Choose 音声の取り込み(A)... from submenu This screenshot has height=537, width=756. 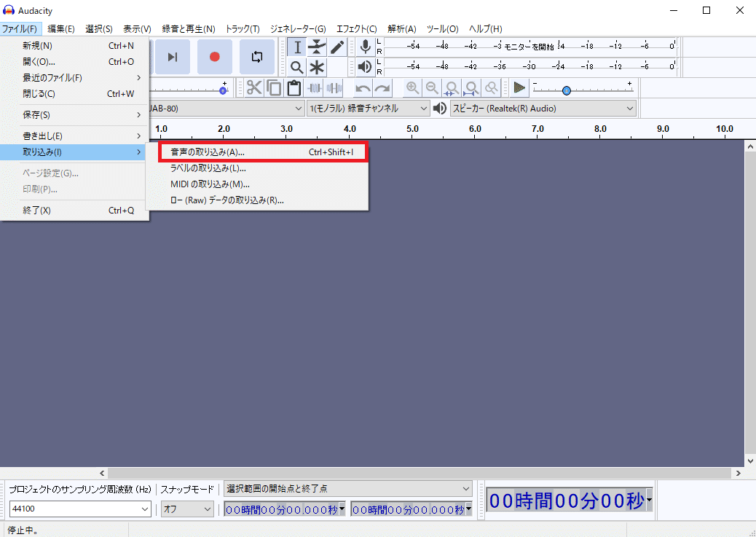click(263, 152)
